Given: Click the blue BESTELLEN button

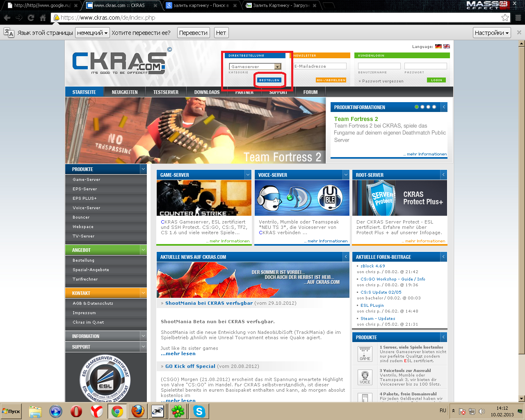Looking at the screenshot, I should [x=269, y=80].
